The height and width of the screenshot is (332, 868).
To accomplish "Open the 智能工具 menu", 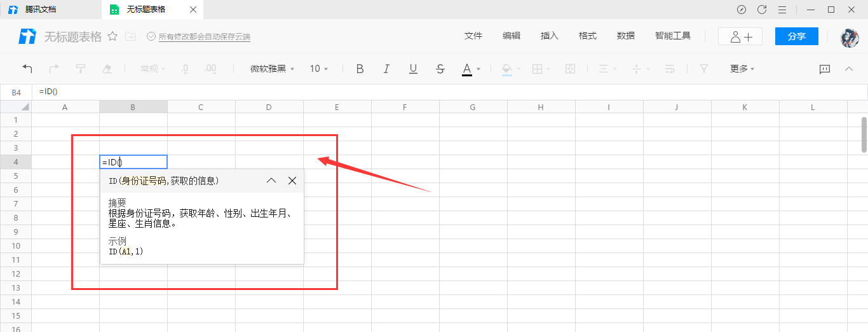I will [x=673, y=36].
